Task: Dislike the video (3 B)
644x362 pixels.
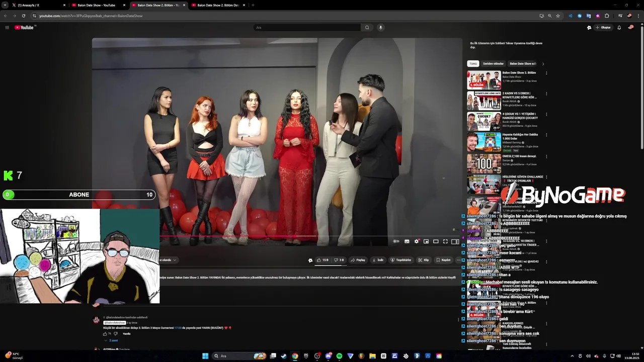Action: pyautogui.click(x=340, y=260)
